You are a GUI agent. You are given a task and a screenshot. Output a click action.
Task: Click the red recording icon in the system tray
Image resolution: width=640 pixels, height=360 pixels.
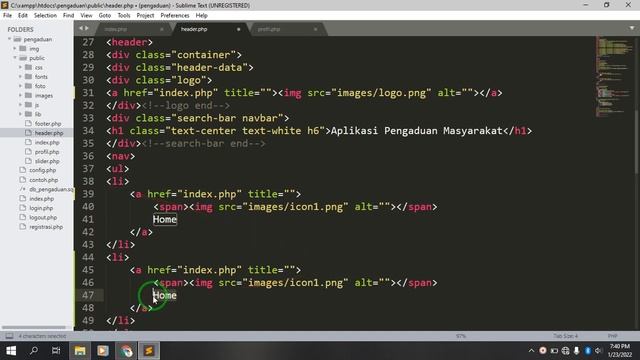(x=543, y=351)
